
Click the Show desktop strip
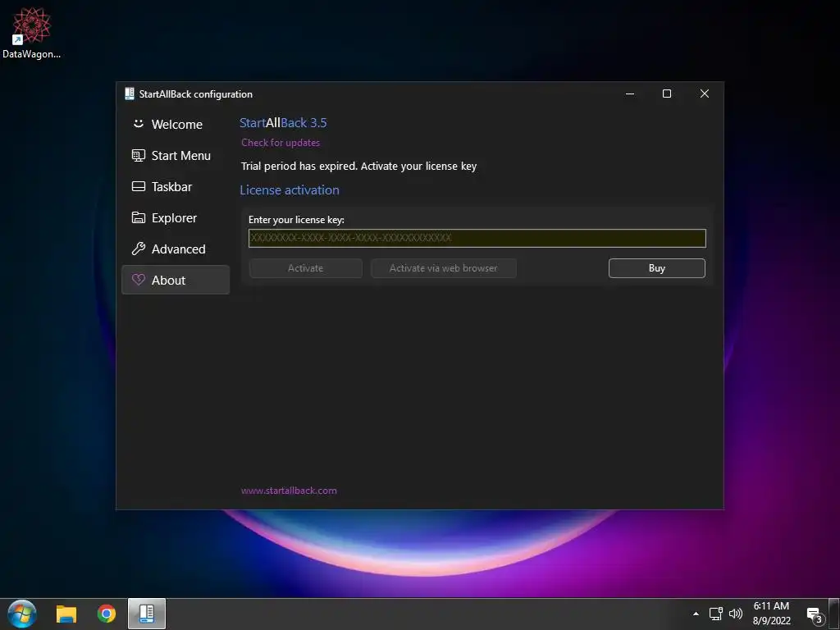(834, 614)
